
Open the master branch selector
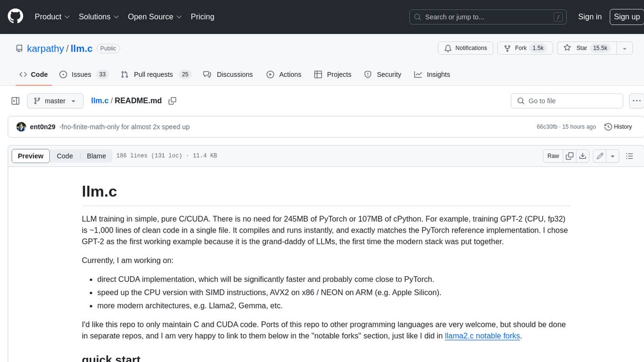pyautogui.click(x=55, y=101)
